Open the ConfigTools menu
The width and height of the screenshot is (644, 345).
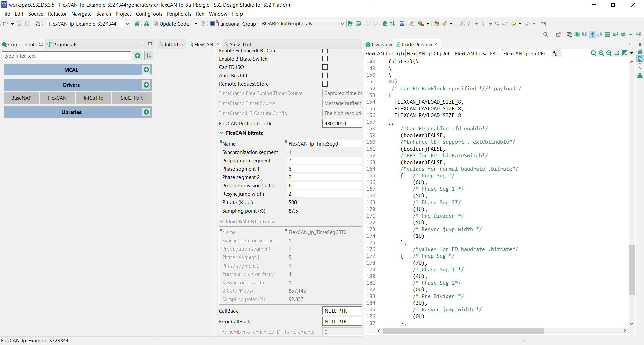149,14
